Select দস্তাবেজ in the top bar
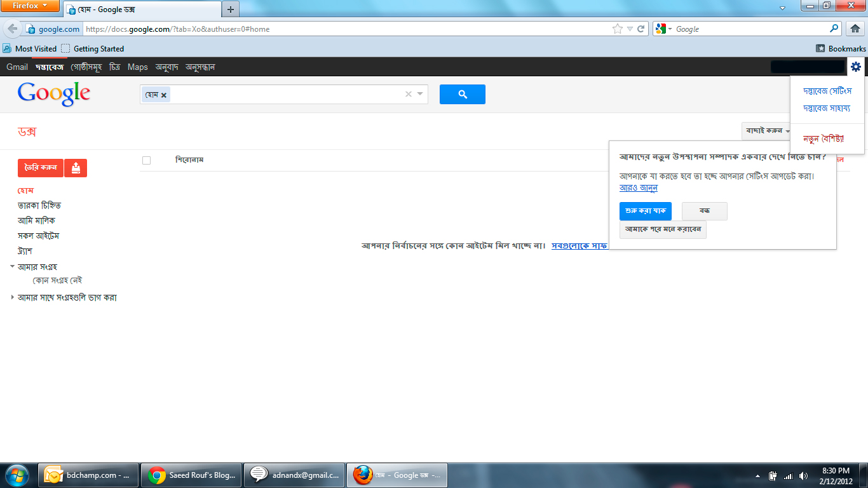868x488 pixels. pos(50,67)
